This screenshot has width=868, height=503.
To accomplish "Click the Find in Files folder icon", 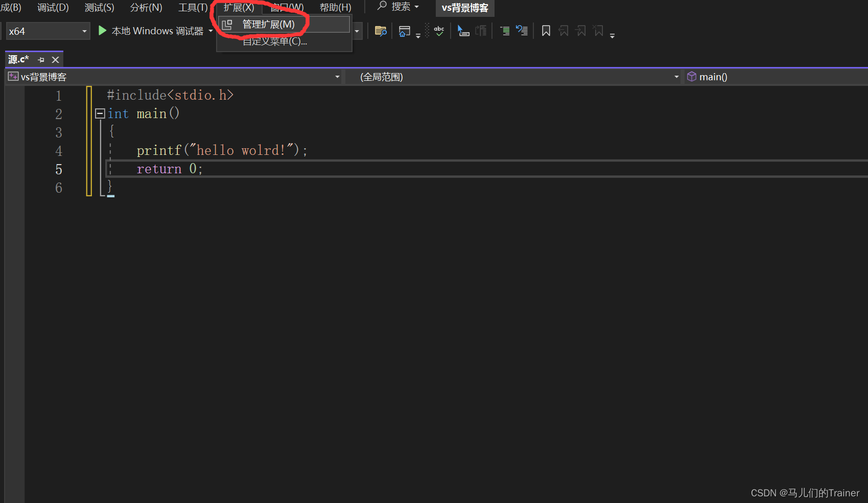I will click(x=381, y=31).
